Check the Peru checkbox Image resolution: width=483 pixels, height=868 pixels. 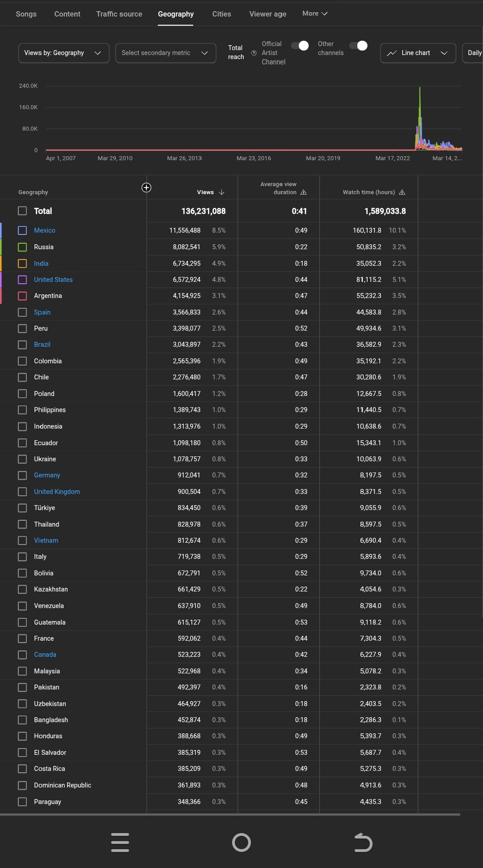tap(22, 328)
